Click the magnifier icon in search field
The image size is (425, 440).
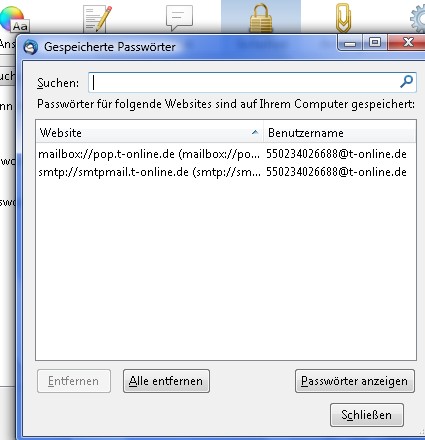pyautogui.click(x=406, y=82)
